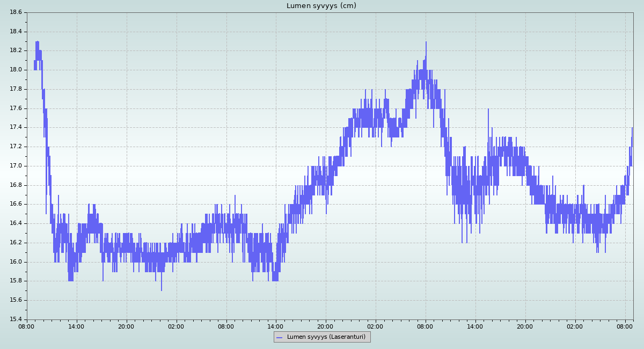Click the 16.4 y-axis label
Screen dimensions: 644x349
[16, 223]
